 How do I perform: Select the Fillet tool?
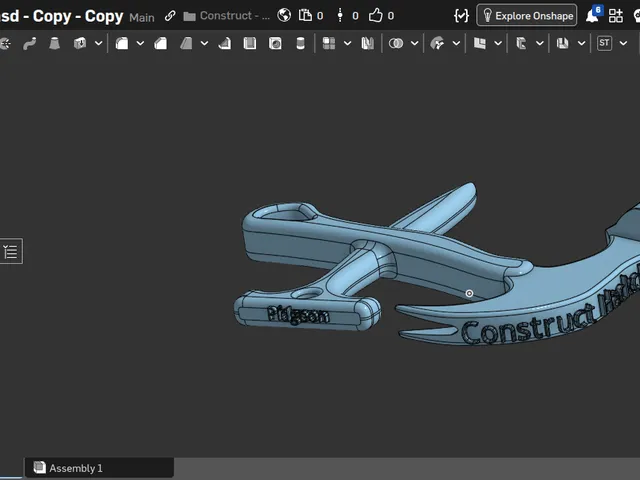click(122, 43)
